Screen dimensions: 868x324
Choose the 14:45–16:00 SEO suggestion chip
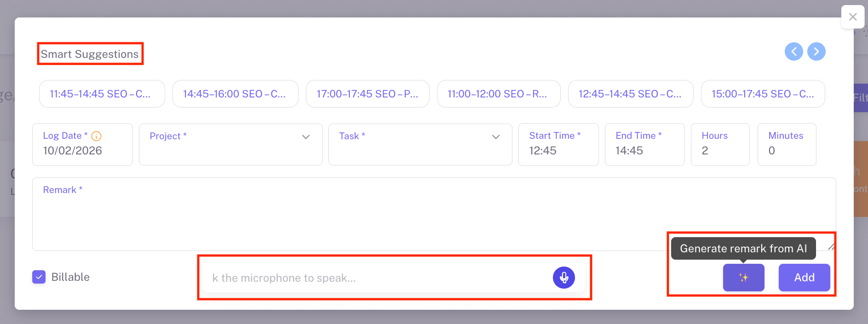click(235, 94)
